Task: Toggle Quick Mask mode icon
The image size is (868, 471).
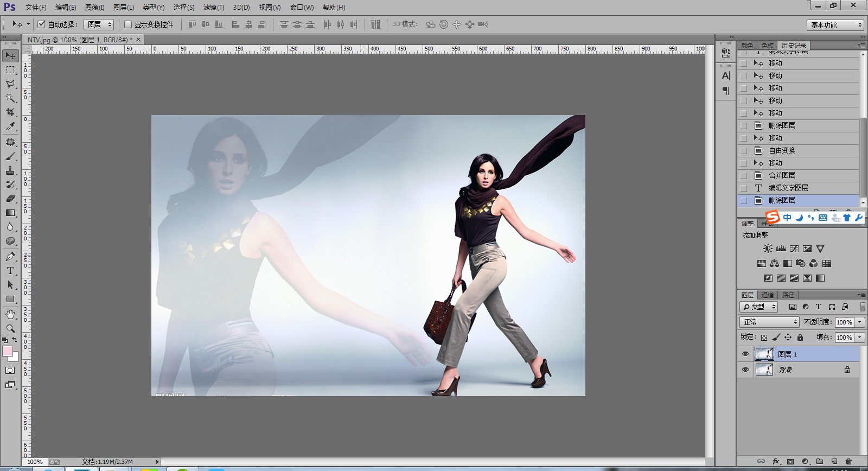Action: (x=10, y=370)
